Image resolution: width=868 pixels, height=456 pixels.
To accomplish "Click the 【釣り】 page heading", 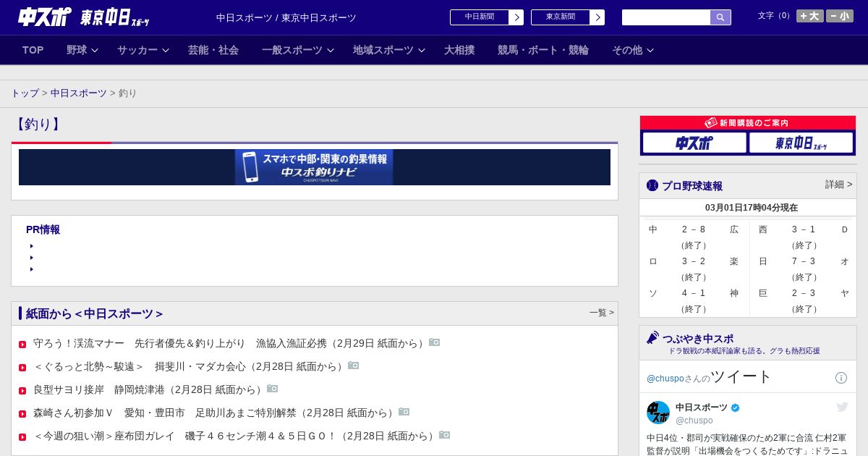I will [38, 124].
